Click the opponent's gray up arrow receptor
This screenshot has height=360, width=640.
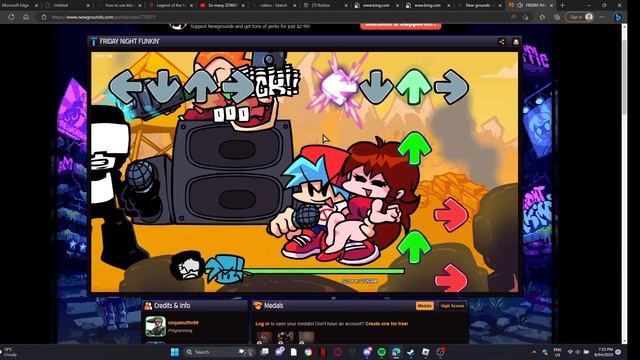201,87
